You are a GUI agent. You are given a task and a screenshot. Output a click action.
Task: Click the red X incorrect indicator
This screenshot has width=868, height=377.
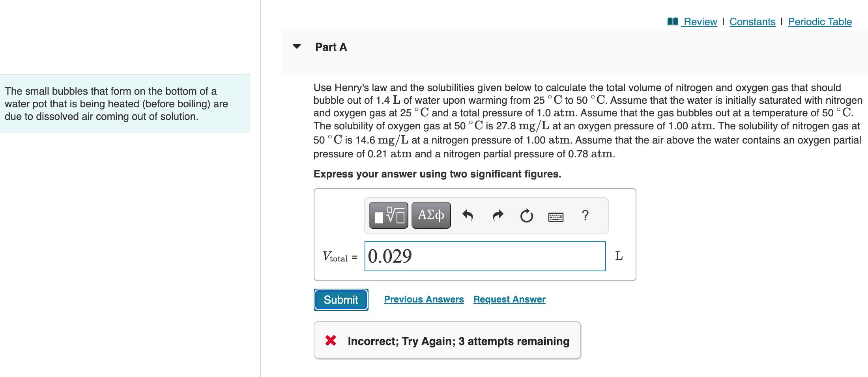[x=330, y=341]
